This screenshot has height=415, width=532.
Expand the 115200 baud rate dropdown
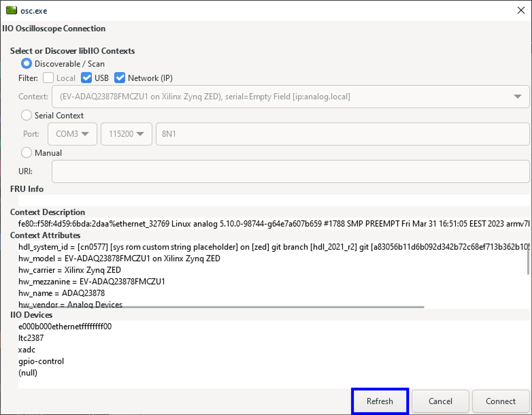126,134
